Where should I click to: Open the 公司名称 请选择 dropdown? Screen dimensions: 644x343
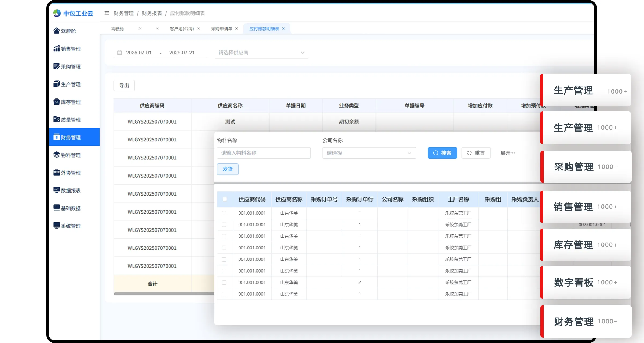369,153
